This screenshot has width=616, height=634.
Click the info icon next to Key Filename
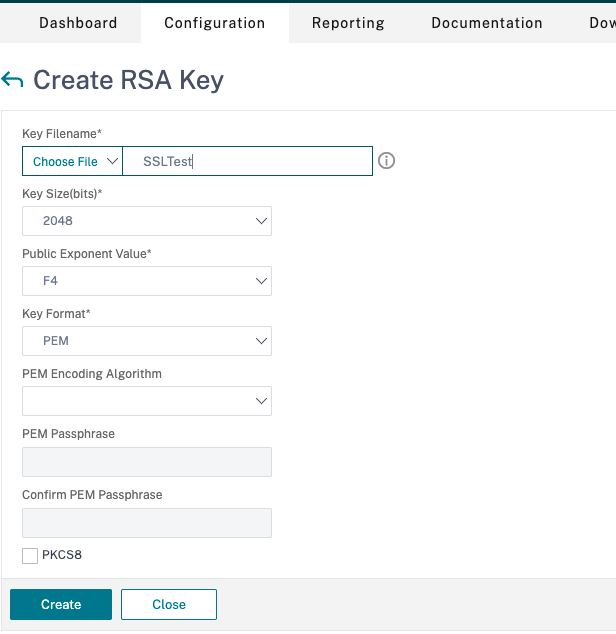387,161
